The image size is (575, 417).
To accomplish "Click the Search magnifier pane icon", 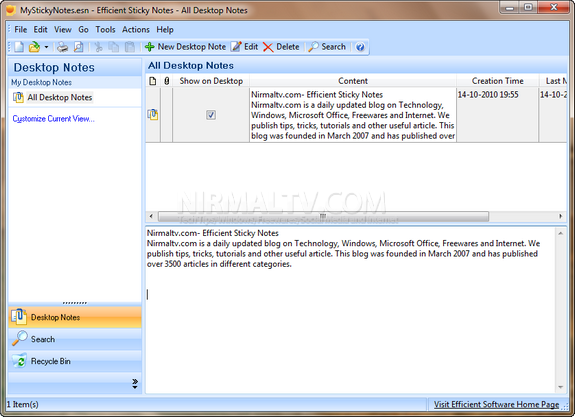I will tap(19, 339).
